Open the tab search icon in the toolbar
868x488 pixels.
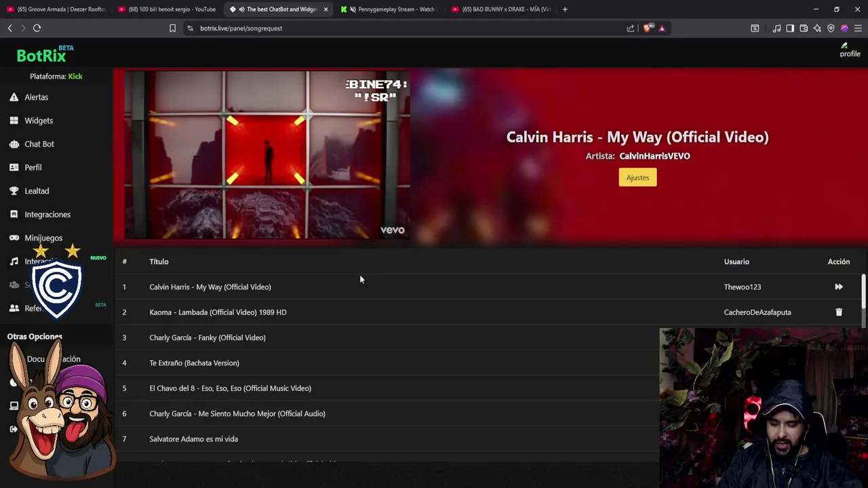click(x=755, y=28)
